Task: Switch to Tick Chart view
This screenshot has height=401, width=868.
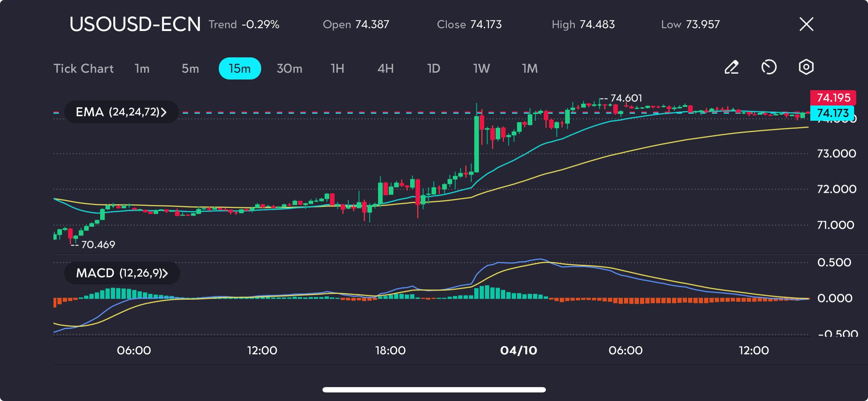Action: pyautogui.click(x=83, y=68)
